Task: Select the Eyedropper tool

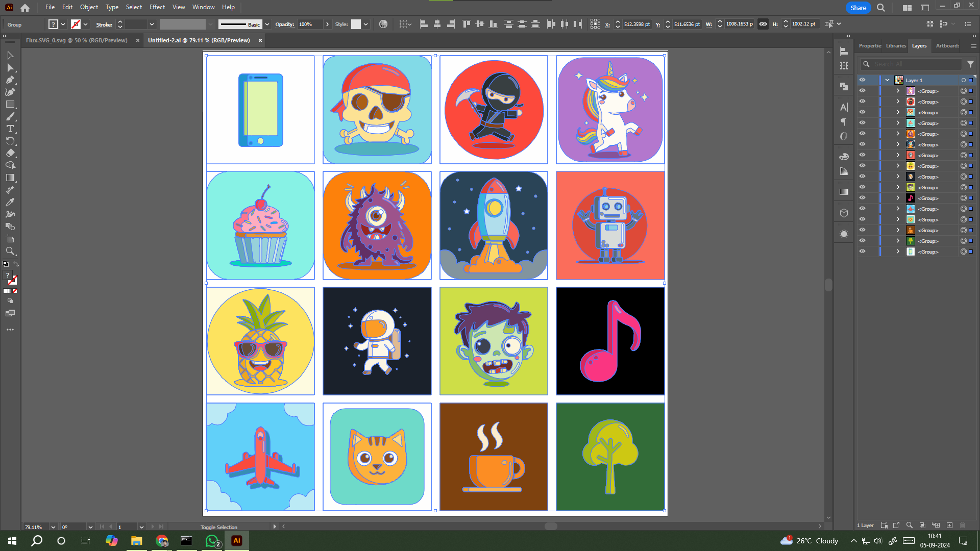Action: pos(10,202)
